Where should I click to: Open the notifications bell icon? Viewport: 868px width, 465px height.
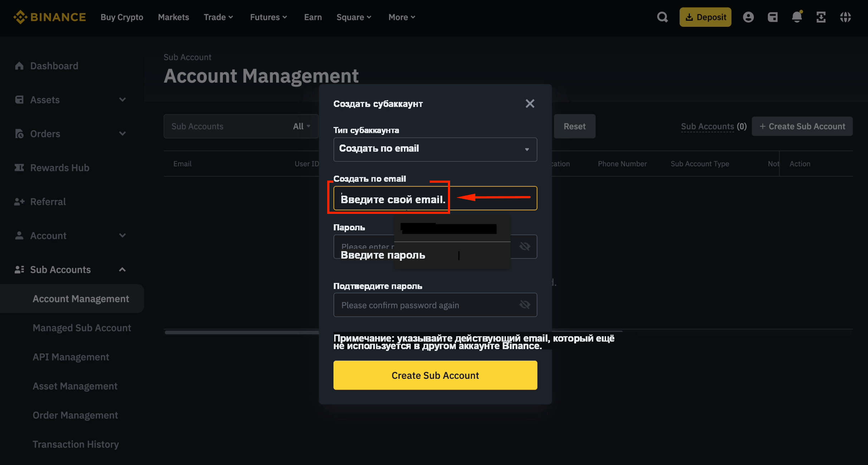797,17
